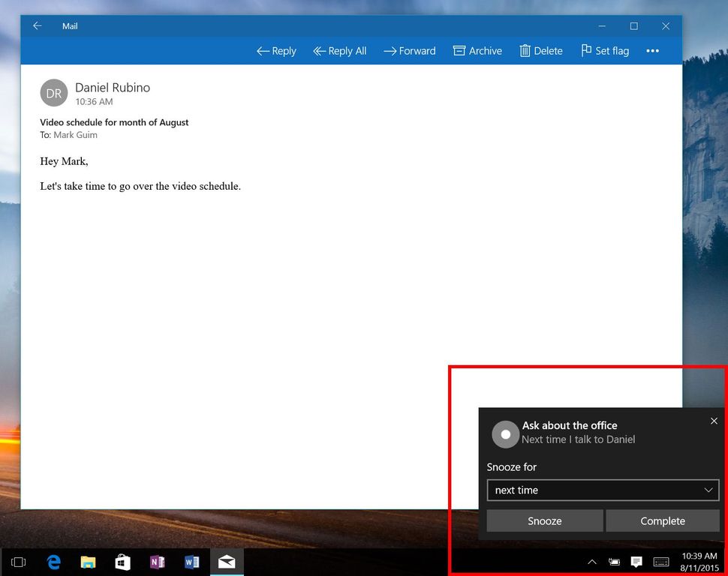
Task: Click Reply All in the Mail toolbar
Action: click(339, 50)
